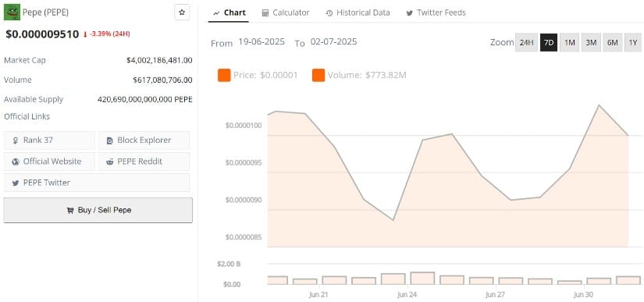644x302 pixels.
Task: Click the Rank 37 link
Action: coord(49,140)
